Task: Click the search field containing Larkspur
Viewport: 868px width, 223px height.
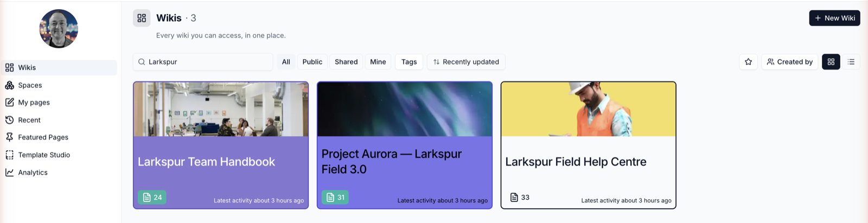Action: click(x=203, y=62)
